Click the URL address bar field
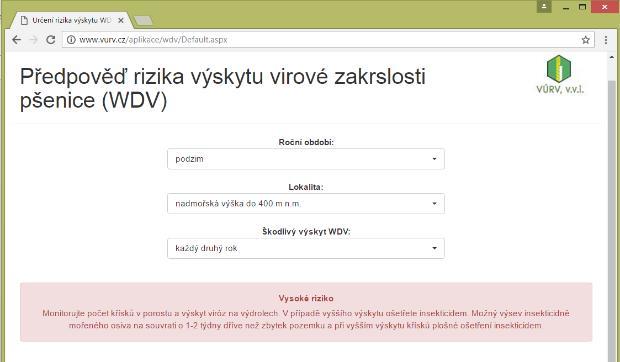This screenshot has height=362, width=620. point(328,40)
